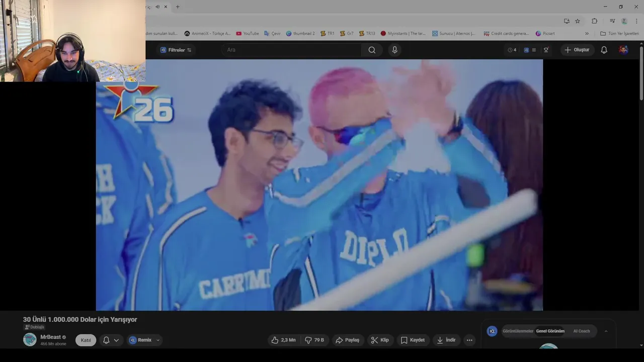
Task: Open the Chrome three-dot menu
Action: tap(637, 21)
